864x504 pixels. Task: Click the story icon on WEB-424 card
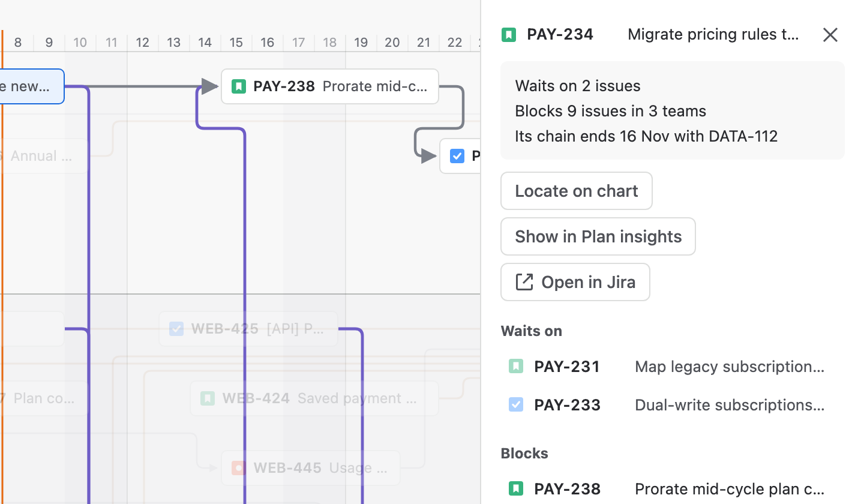click(x=208, y=398)
